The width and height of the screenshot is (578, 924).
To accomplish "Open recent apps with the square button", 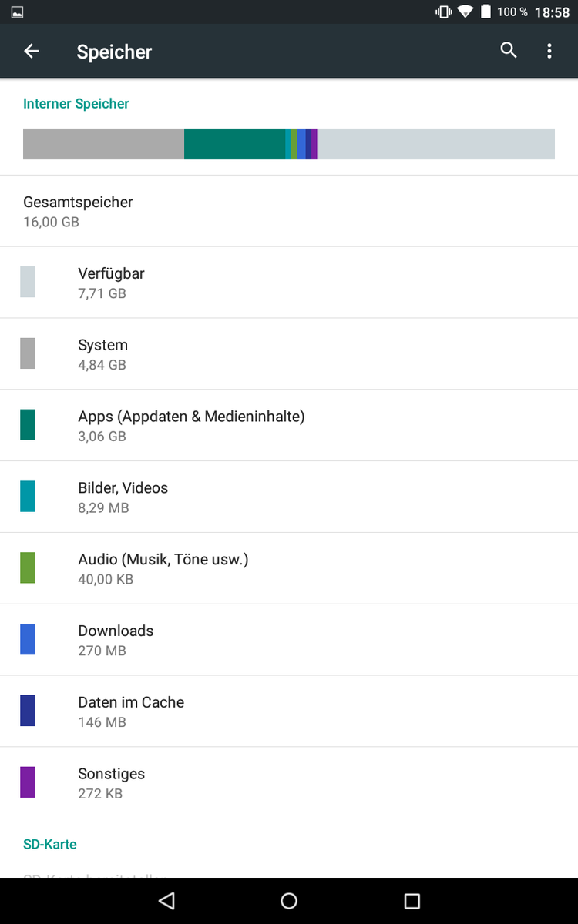I will click(x=412, y=900).
